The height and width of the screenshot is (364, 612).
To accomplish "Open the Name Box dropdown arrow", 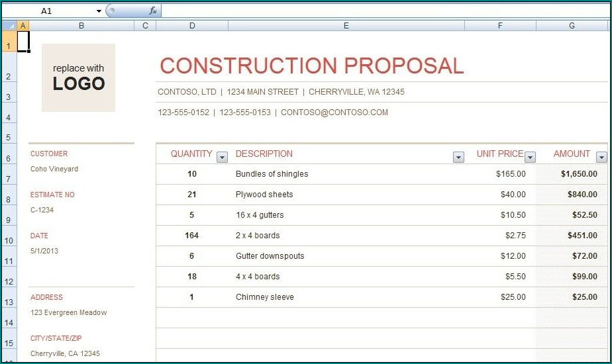I will (x=99, y=11).
